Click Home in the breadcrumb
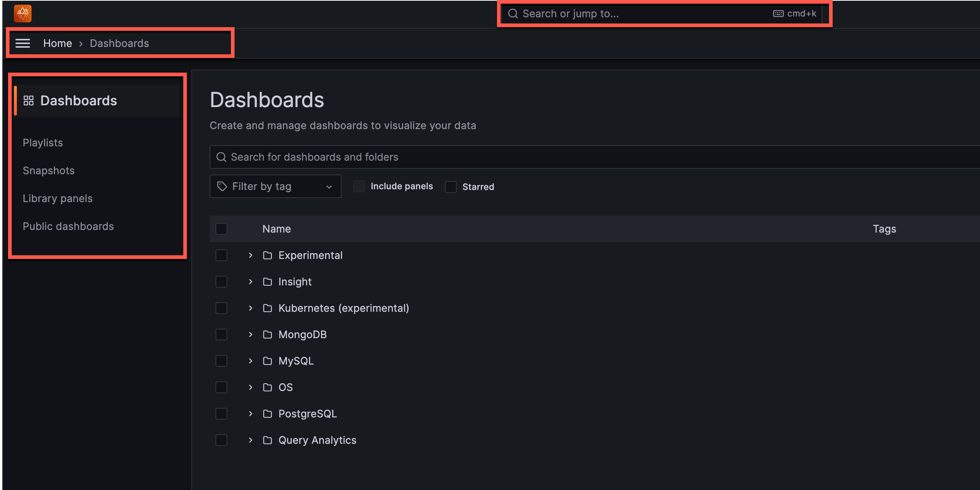The image size is (980, 490). (x=58, y=43)
